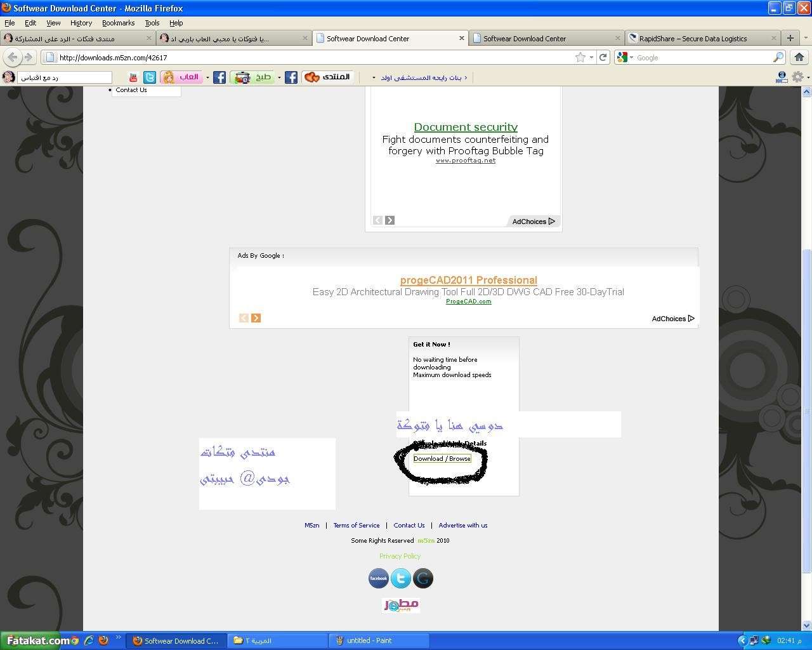Click the forum hearts toolbar button
This screenshot has width=812, height=650.
tap(327, 77)
